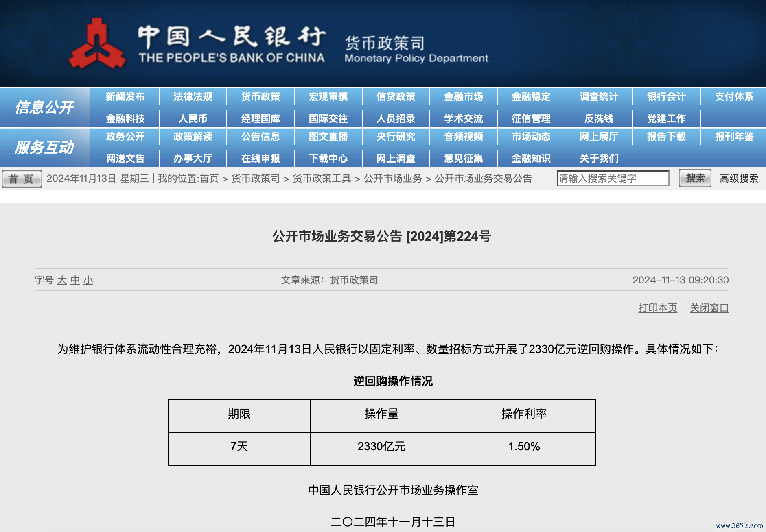Open 宏观审慎 menu item
766x532 pixels.
tap(328, 97)
